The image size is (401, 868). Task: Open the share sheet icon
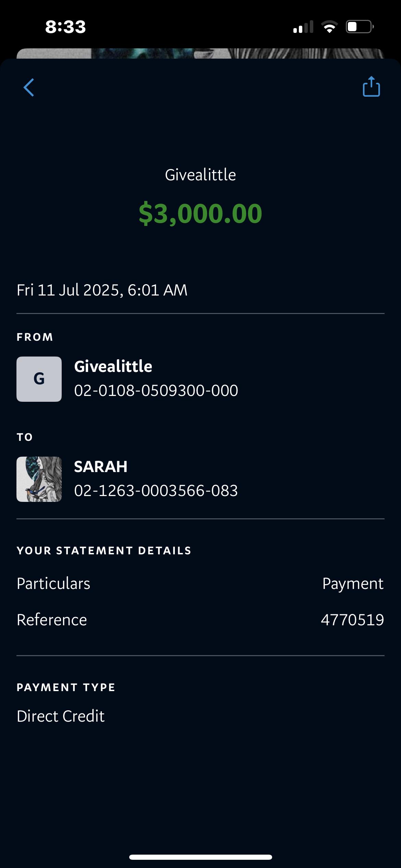pos(371,87)
